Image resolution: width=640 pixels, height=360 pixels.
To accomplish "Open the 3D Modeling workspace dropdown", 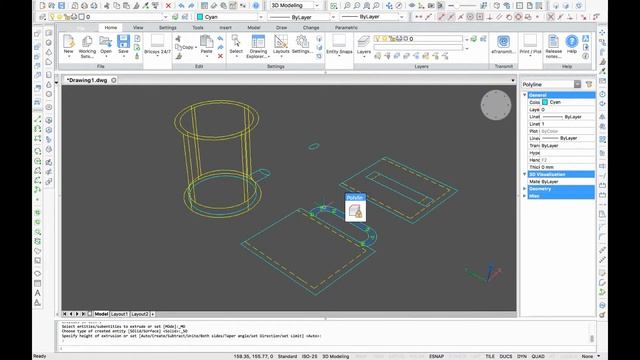I will click(316, 6).
